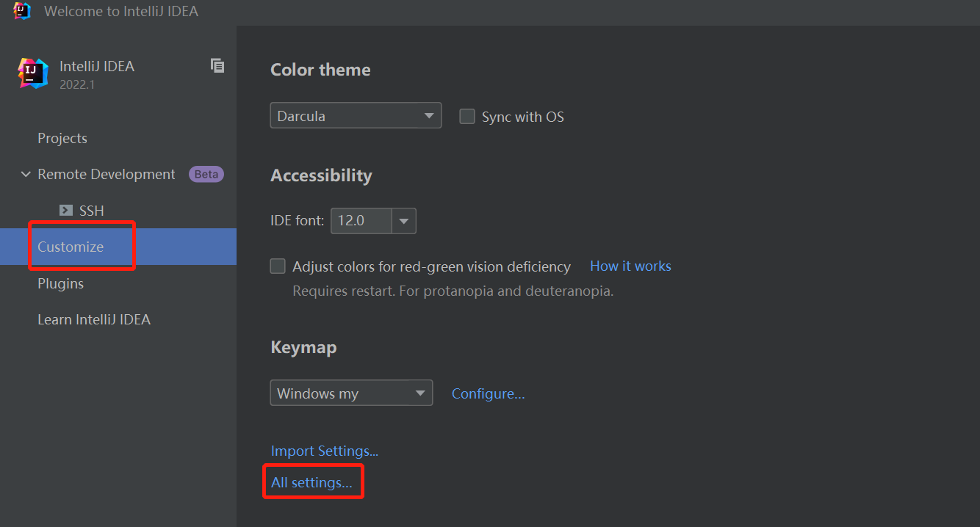Open the Windows my keymap dropdown
Image resolution: width=980 pixels, height=527 pixels.
(x=351, y=393)
